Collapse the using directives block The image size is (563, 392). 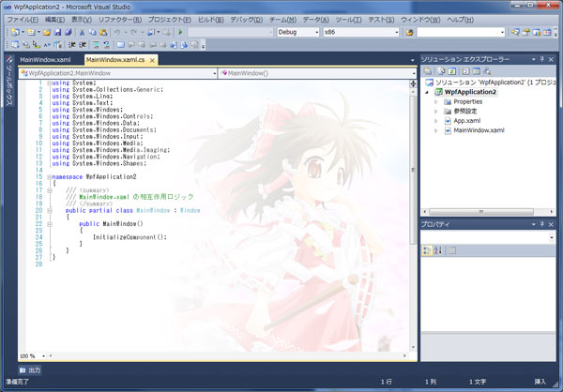[49, 83]
